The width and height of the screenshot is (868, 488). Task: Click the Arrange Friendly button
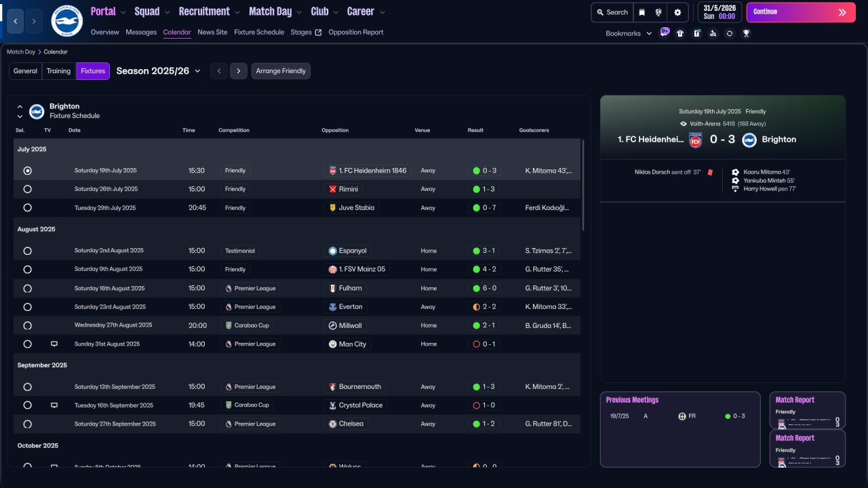(x=281, y=71)
